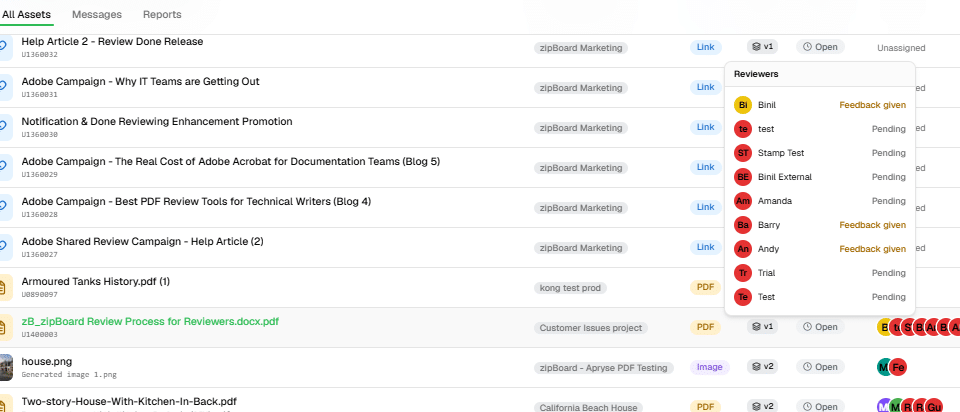Open the house.png asset
The width and height of the screenshot is (960, 412).
(x=47, y=361)
